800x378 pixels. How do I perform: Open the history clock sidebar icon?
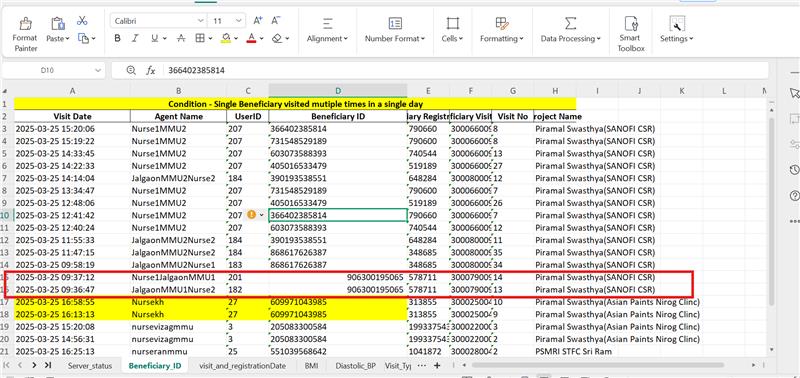click(x=793, y=170)
